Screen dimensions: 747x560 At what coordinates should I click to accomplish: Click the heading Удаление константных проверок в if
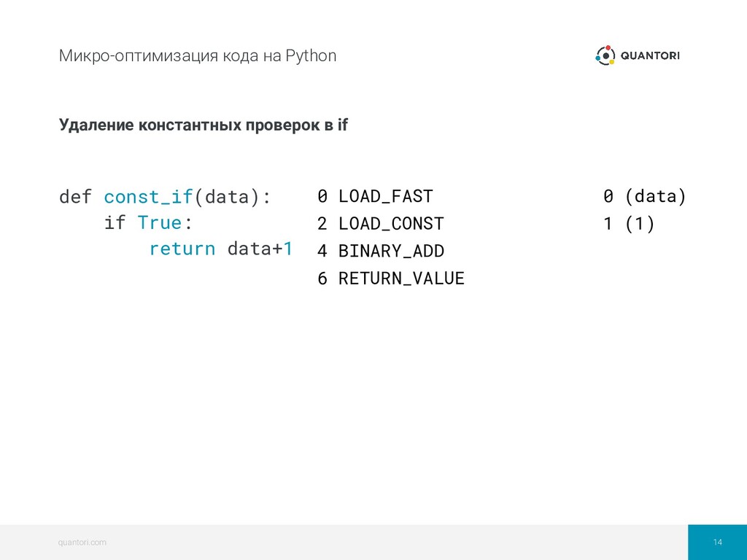[204, 125]
